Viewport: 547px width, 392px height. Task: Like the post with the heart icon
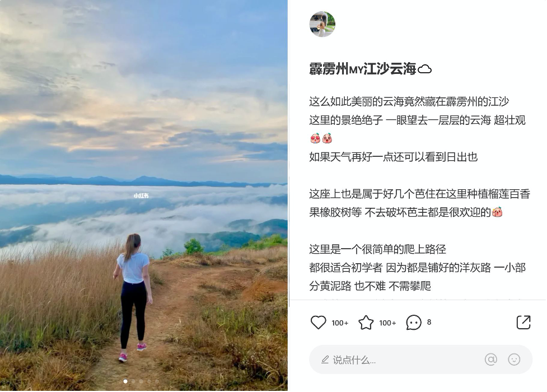point(318,322)
